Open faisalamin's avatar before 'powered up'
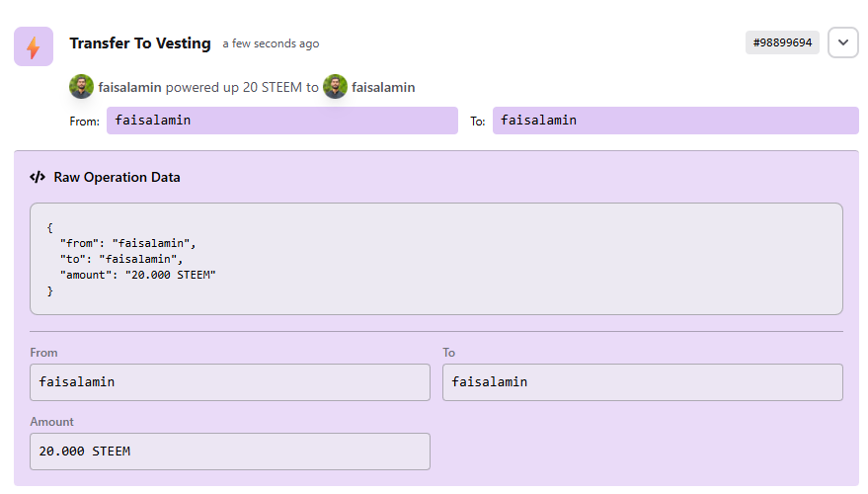The height and width of the screenshot is (494, 868). click(x=81, y=87)
